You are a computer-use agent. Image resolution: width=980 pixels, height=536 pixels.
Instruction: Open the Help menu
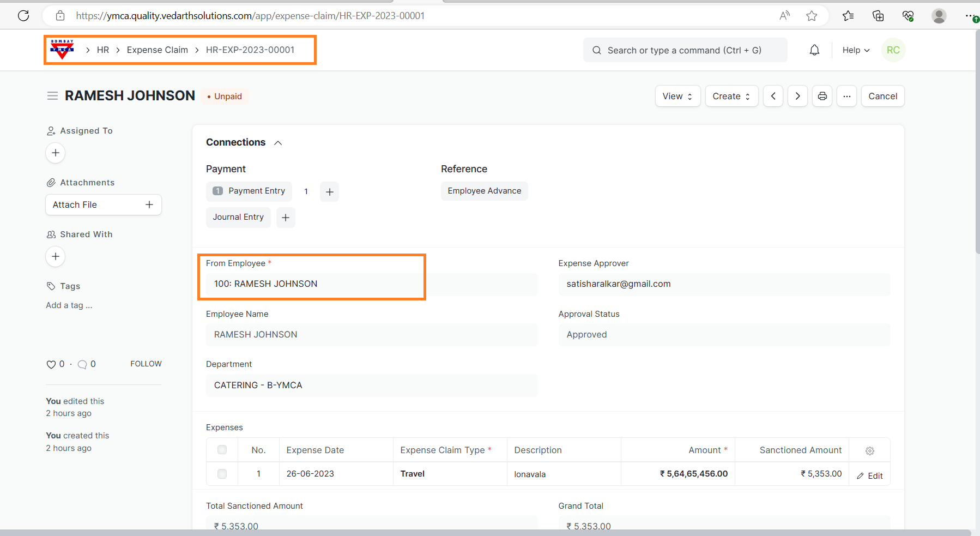[856, 50]
